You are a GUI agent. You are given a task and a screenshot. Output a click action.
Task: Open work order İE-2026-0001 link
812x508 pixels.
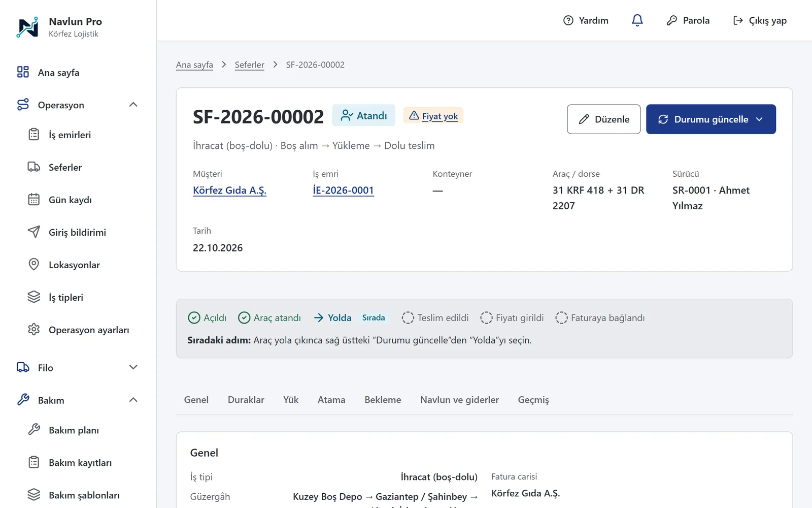click(x=343, y=190)
